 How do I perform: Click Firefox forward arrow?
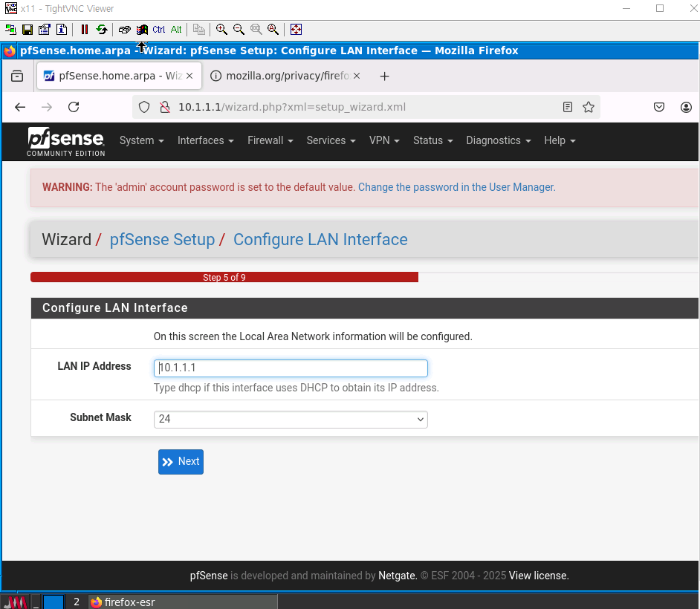(47, 107)
